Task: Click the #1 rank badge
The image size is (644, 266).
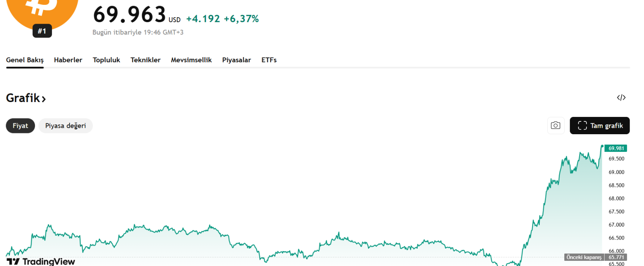Action: click(42, 31)
